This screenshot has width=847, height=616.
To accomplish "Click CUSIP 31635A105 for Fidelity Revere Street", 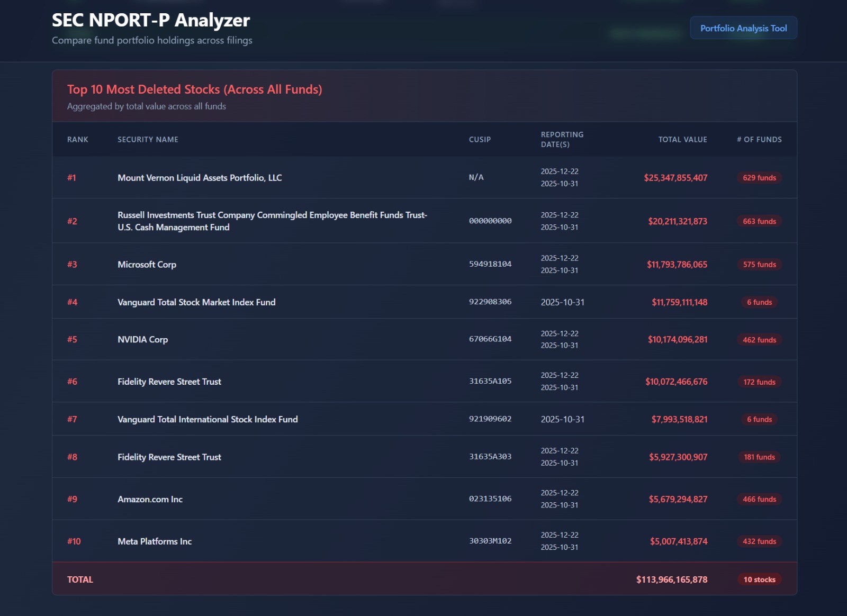I will [x=490, y=381].
